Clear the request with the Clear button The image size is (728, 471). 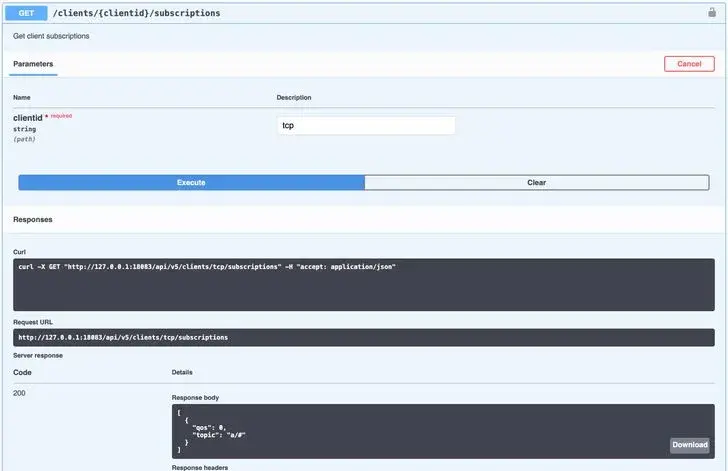(x=536, y=183)
